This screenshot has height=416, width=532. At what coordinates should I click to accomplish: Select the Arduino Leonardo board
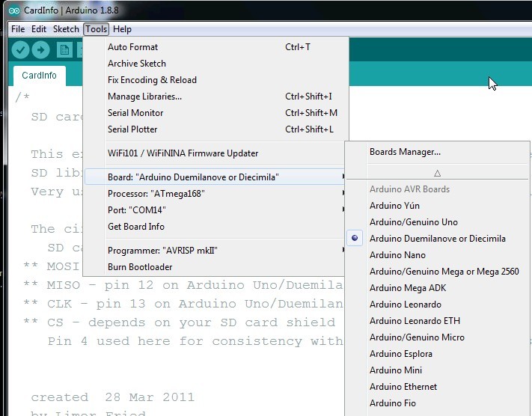(437, 305)
